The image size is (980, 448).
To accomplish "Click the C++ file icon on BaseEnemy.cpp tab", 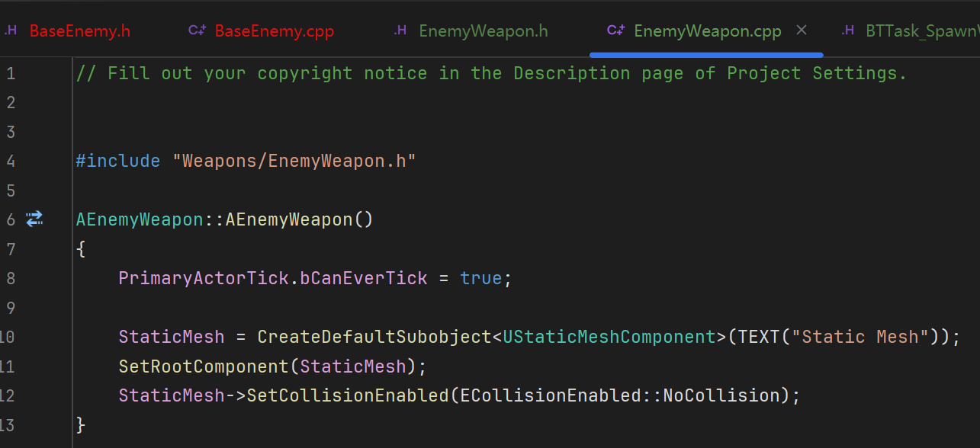I will [198, 30].
